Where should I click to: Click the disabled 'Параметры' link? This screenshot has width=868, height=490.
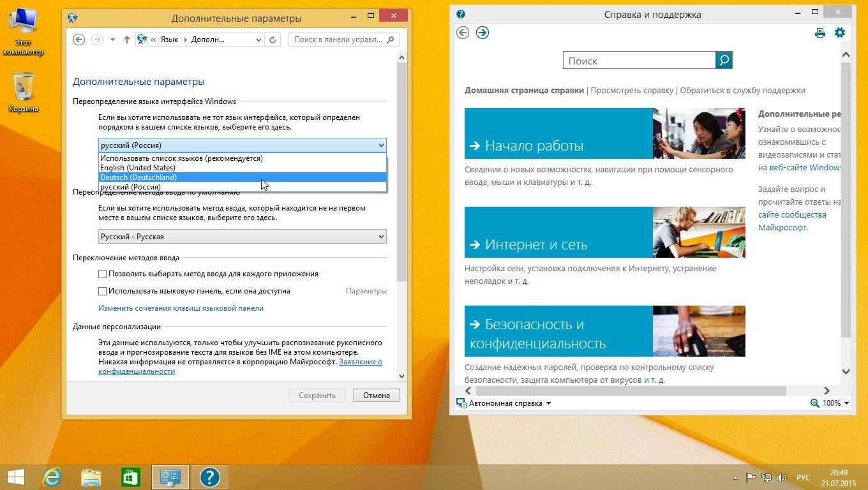coord(366,291)
